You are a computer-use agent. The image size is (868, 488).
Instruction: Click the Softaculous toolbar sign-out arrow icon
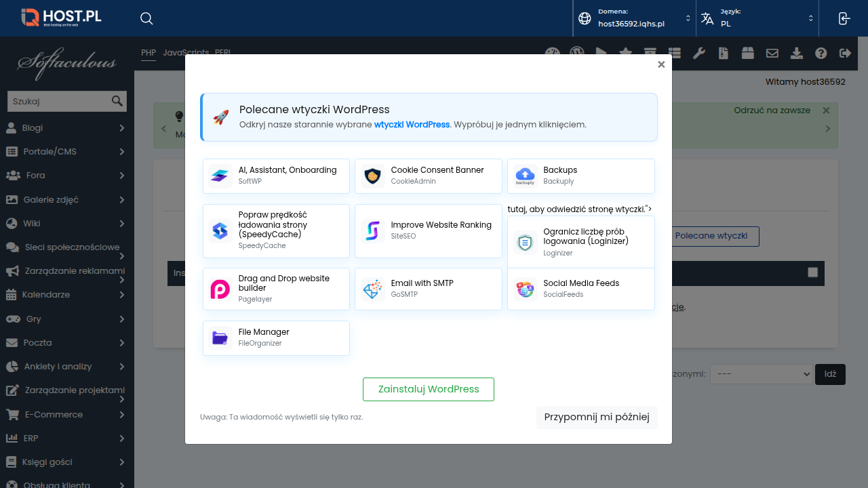[x=845, y=53]
